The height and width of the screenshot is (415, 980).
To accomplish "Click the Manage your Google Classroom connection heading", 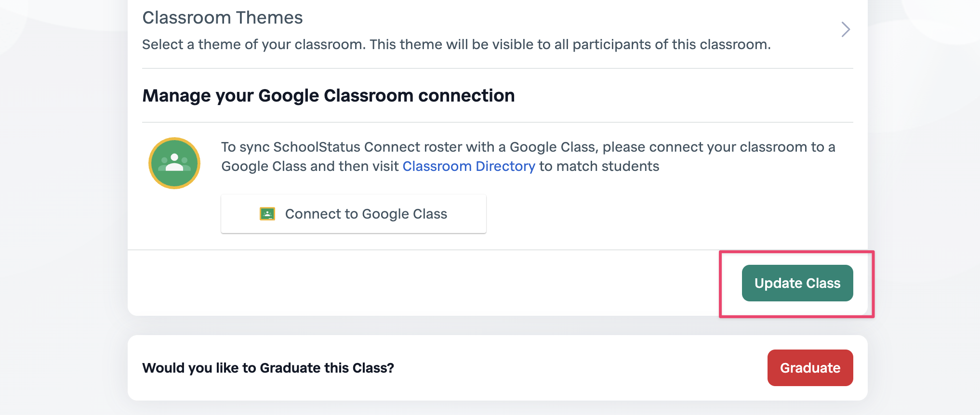I will point(329,95).
